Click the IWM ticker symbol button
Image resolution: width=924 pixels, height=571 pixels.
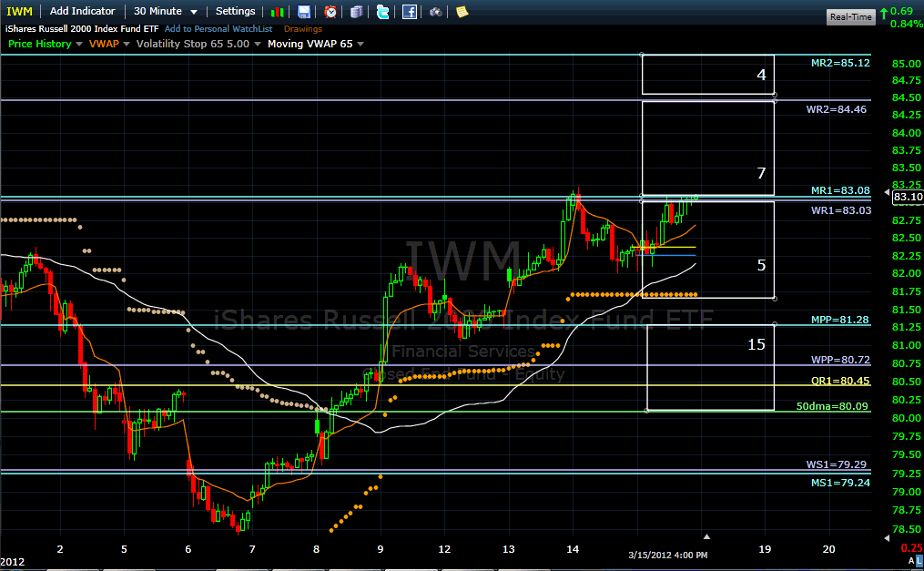19,11
